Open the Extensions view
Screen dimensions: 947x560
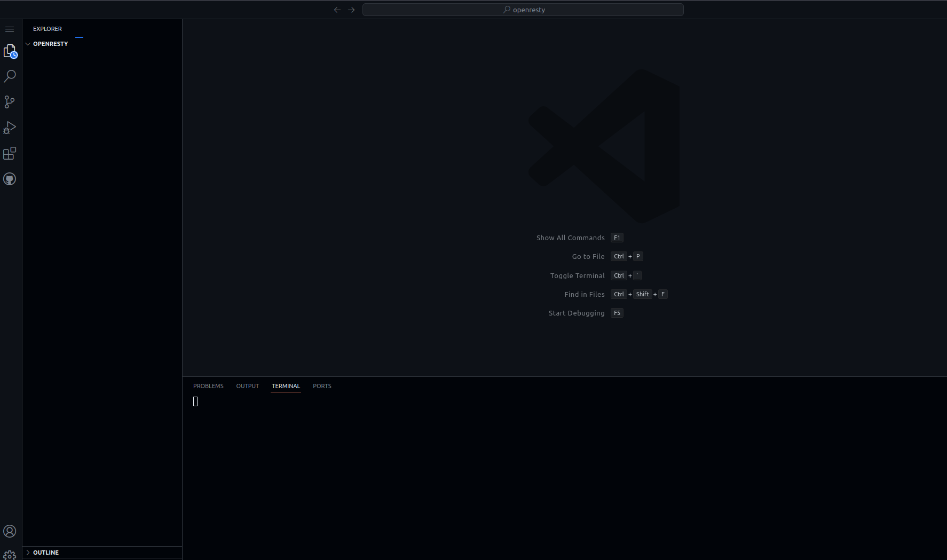point(10,153)
